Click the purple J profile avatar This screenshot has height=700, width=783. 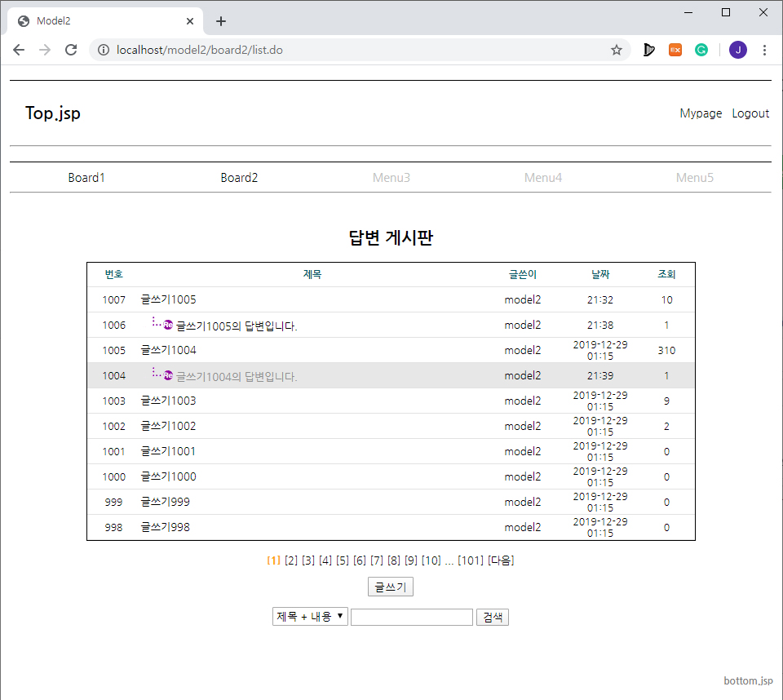click(737, 50)
